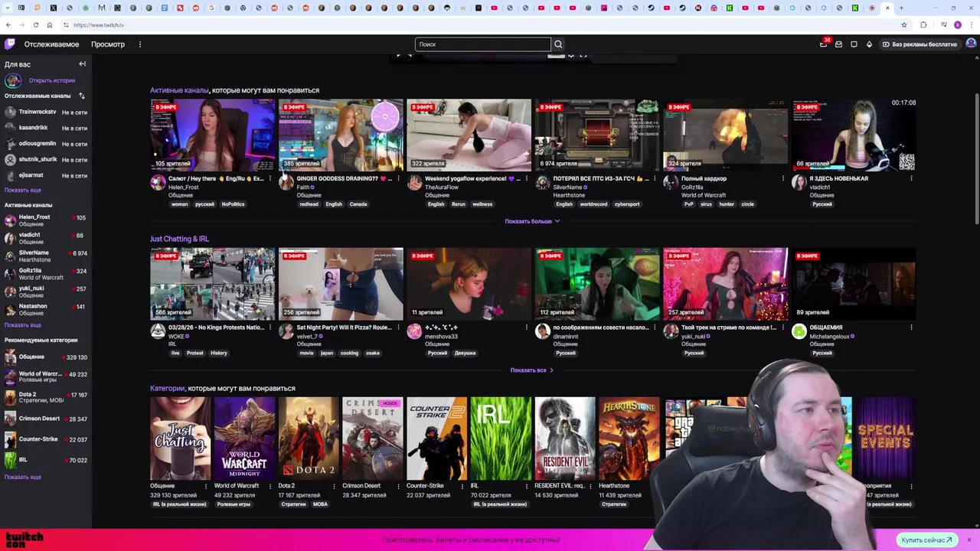Select Trainwreckstv in followed channels
980x551 pixels.
click(x=46, y=112)
